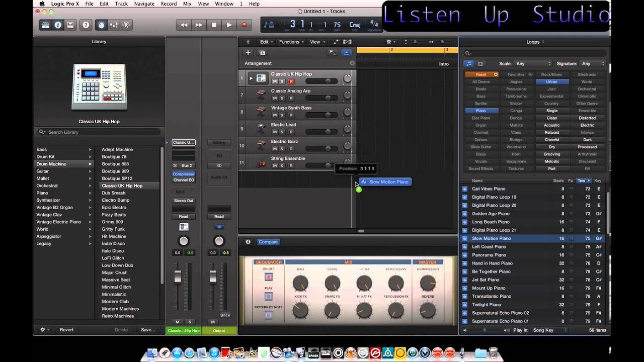Click the Smart Controls inspector info icon
644x362 pixels.
point(248,242)
